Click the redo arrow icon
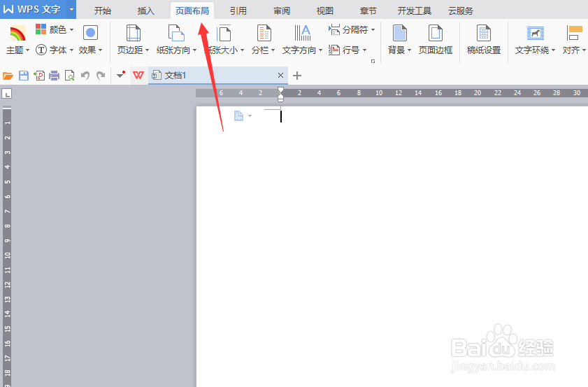Image resolution: width=588 pixels, height=387 pixels. pos(101,76)
